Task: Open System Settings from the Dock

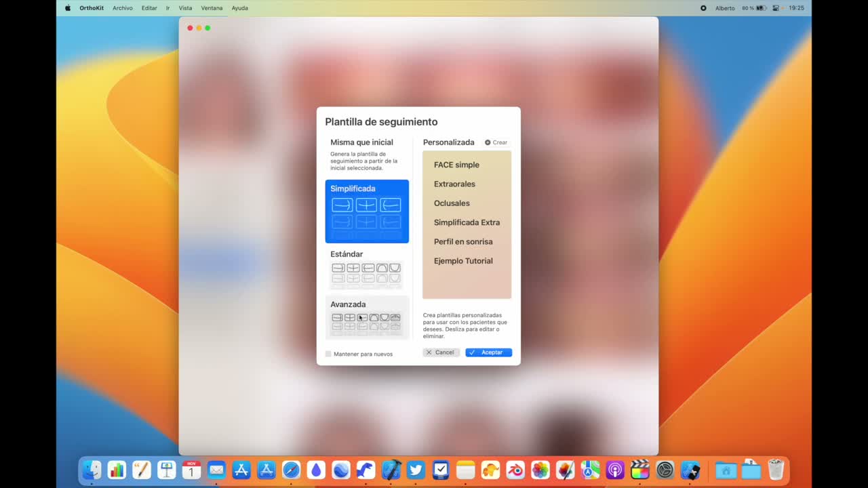Action: (x=665, y=470)
